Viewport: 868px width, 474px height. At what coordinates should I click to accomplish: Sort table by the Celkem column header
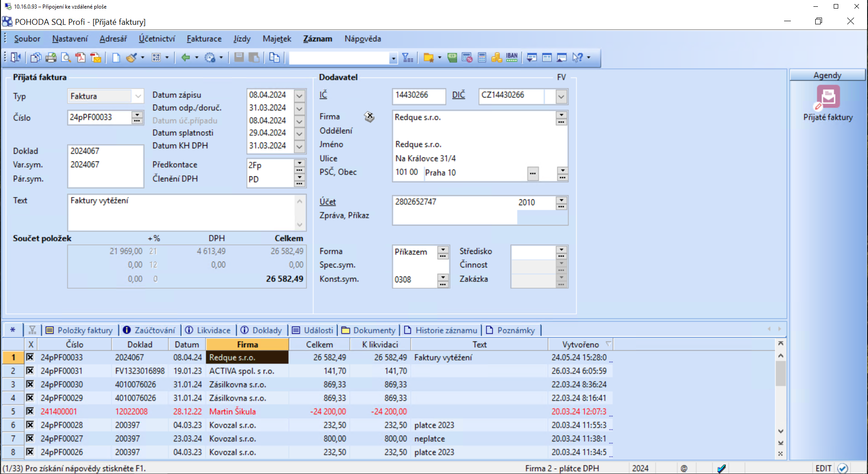pos(319,345)
